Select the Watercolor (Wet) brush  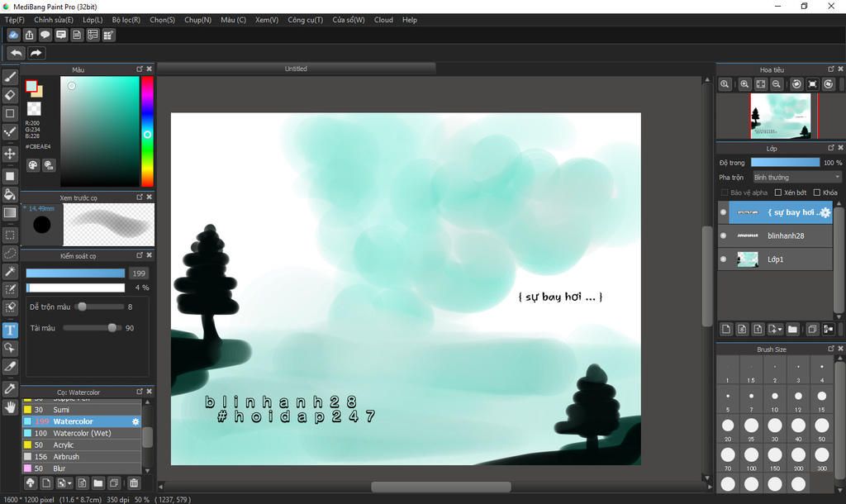[x=82, y=433]
